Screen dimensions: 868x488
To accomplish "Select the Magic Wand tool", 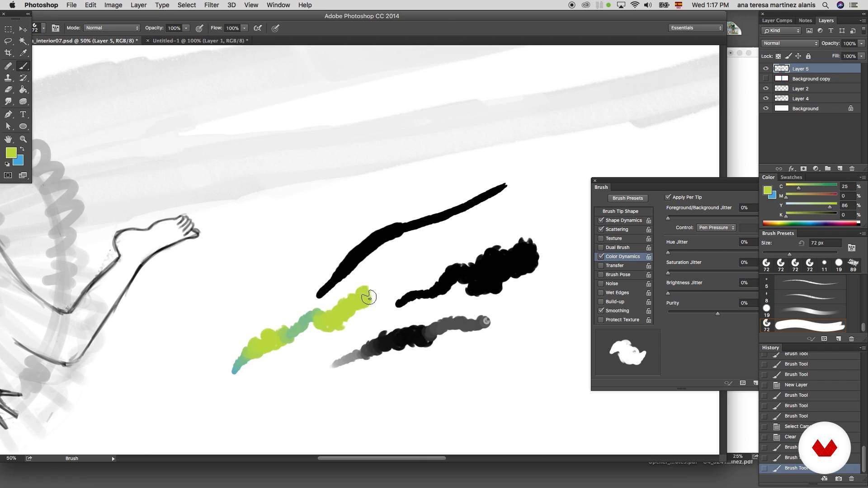I will [23, 41].
